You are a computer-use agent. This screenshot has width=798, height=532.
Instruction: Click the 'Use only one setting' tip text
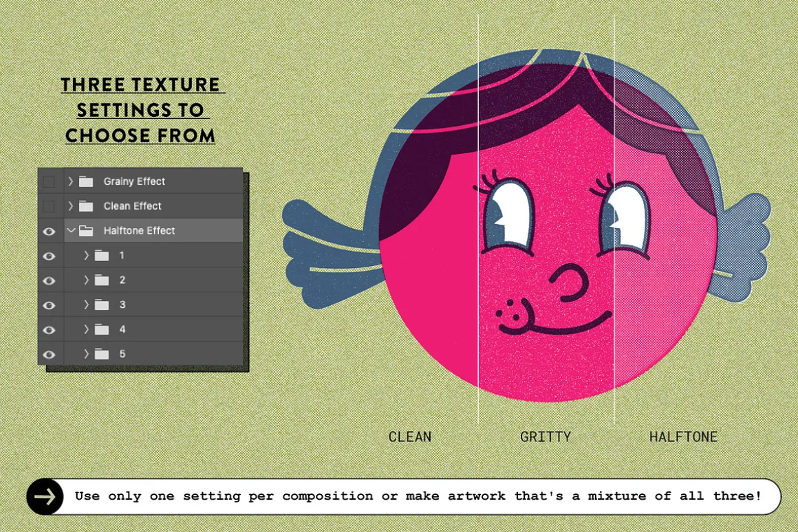pyautogui.click(x=418, y=496)
